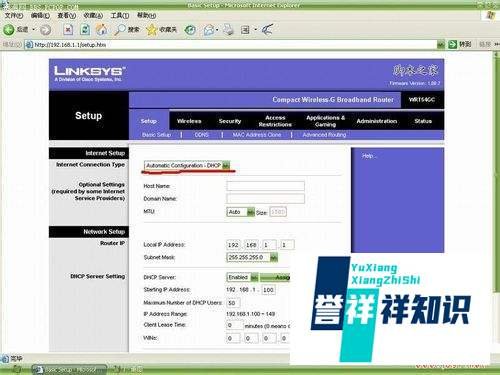This screenshot has height=375, width=500.
Task: Click the Help link in side panel
Action: pyautogui.click(x=368, y=156)
